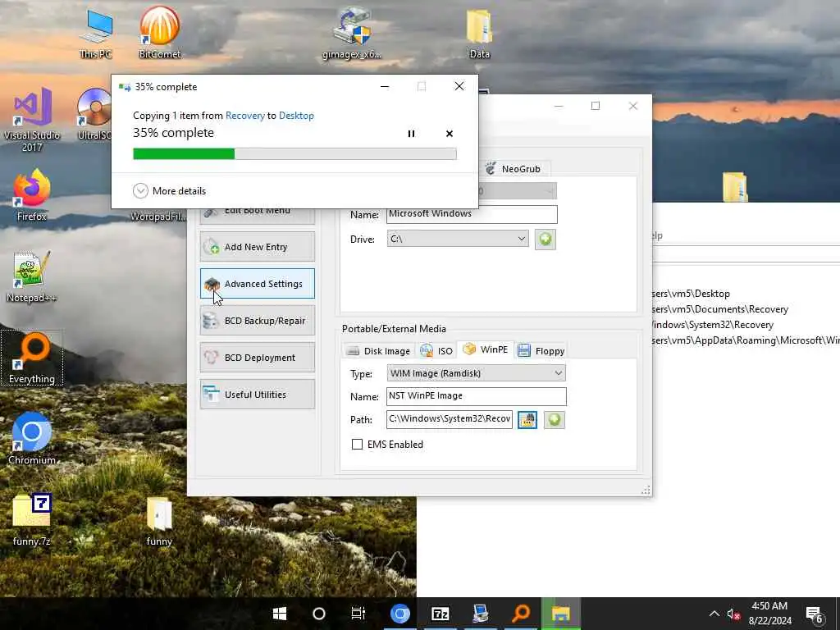Click the folder icon in background window
The width and height of the screenshot is (840, 630).
point(734,186)
